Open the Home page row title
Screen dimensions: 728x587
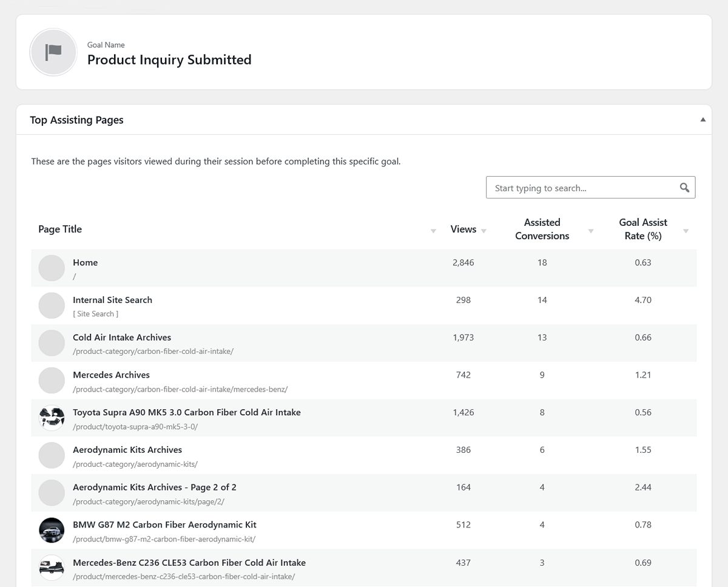[85, 262]
